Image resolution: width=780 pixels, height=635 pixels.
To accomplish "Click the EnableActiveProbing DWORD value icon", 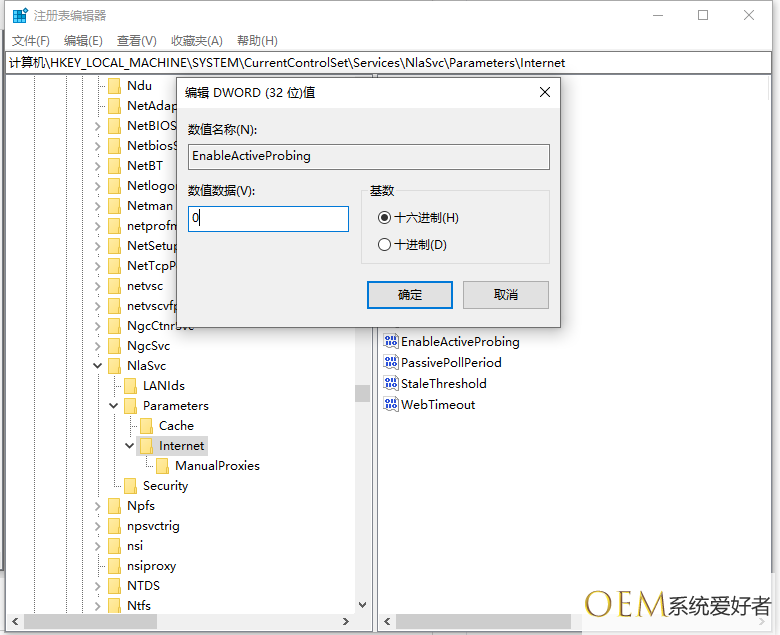I will [391, 342].
